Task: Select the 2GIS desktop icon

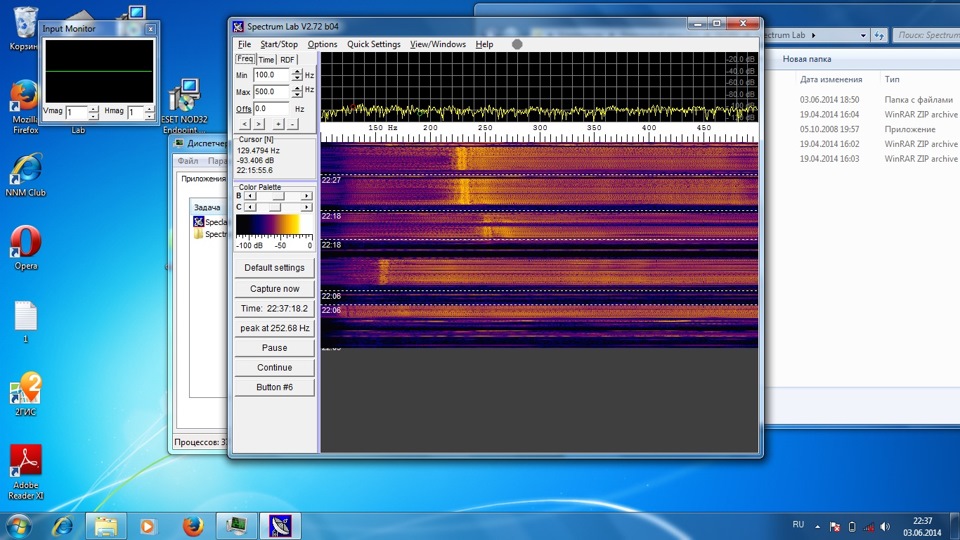Action: click(26, 388)
